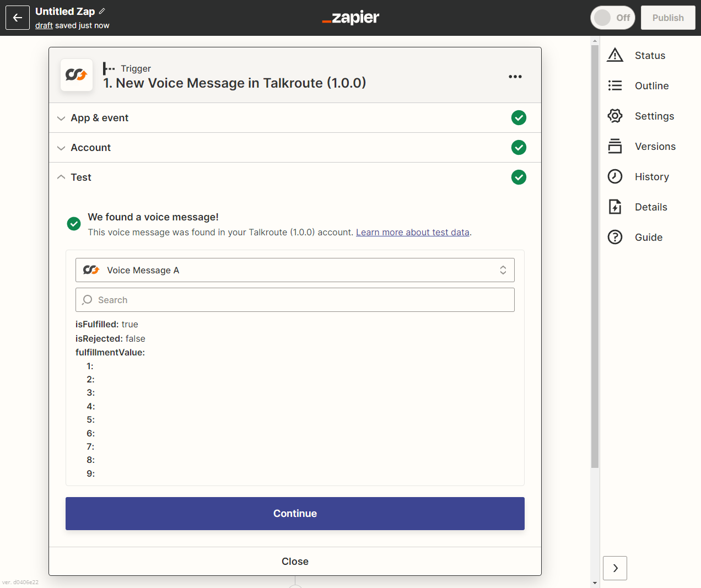Click the back arrow icon

18,18
